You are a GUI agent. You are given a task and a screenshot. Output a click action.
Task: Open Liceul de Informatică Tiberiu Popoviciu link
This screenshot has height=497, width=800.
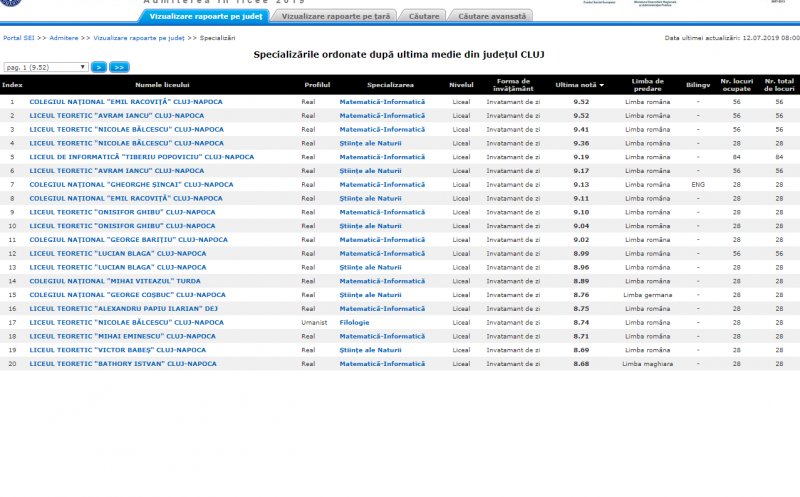point(141,157)
